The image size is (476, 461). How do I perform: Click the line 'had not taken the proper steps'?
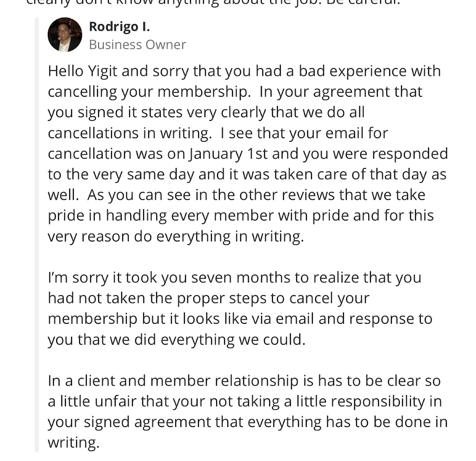(x=208, y=298)
